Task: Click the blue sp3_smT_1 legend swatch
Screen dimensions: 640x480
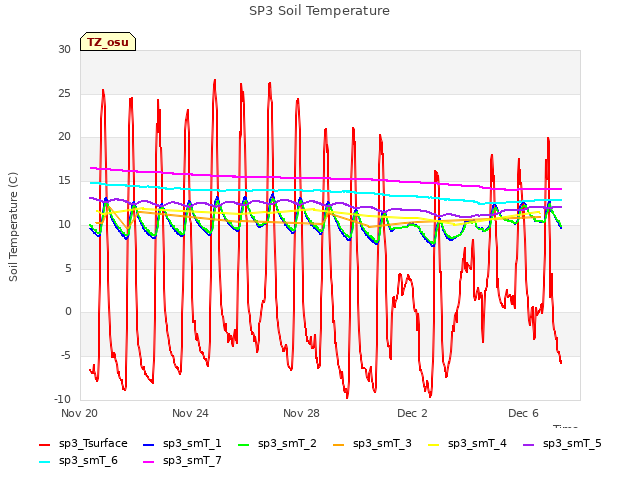Action: pos(149,444)
